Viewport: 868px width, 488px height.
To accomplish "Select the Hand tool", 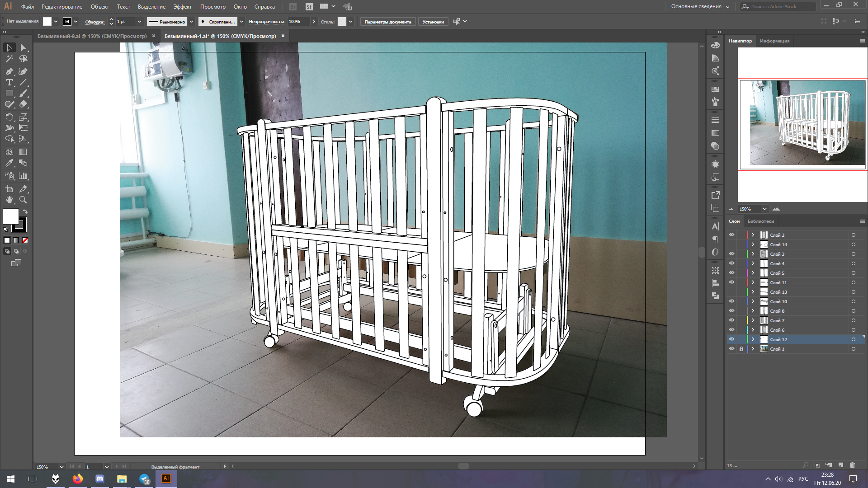I will 9,200.
